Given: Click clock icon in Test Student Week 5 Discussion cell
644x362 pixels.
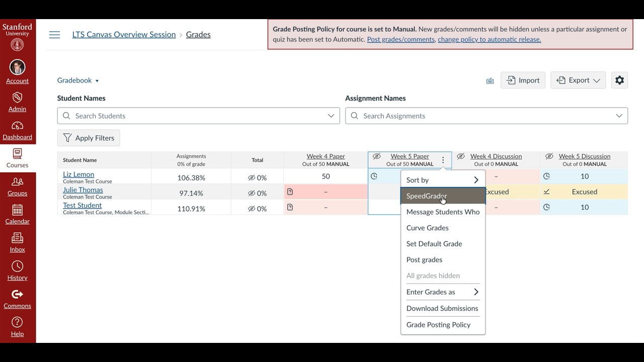Looking at the screenshot, I should click(546, 207).
